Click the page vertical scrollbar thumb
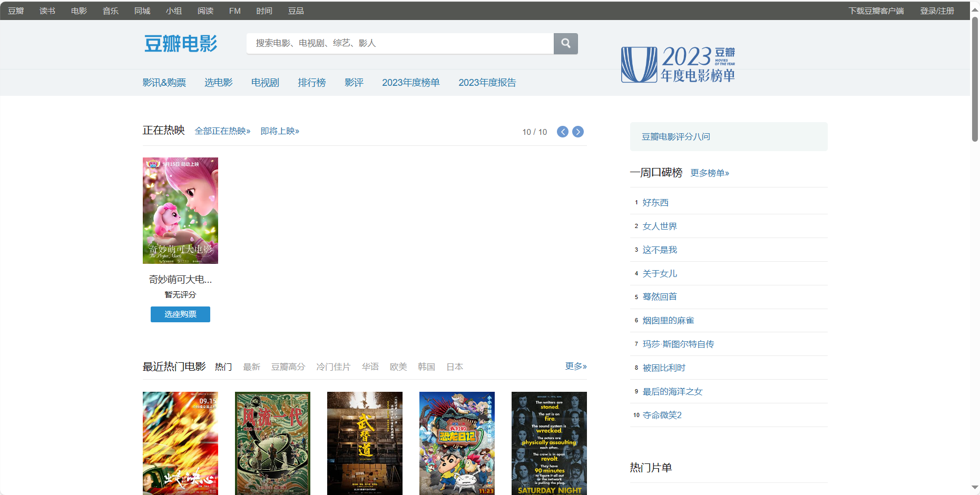This screenshot has width=980, height=495. coord(975,79)
